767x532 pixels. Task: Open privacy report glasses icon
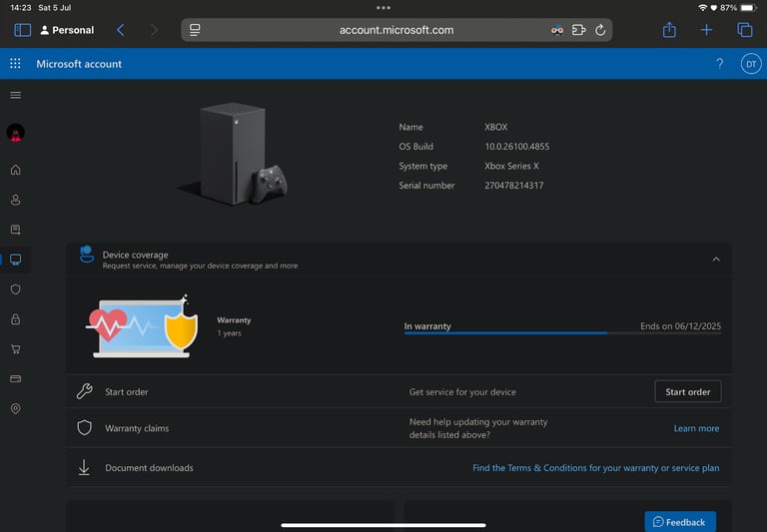557,30
